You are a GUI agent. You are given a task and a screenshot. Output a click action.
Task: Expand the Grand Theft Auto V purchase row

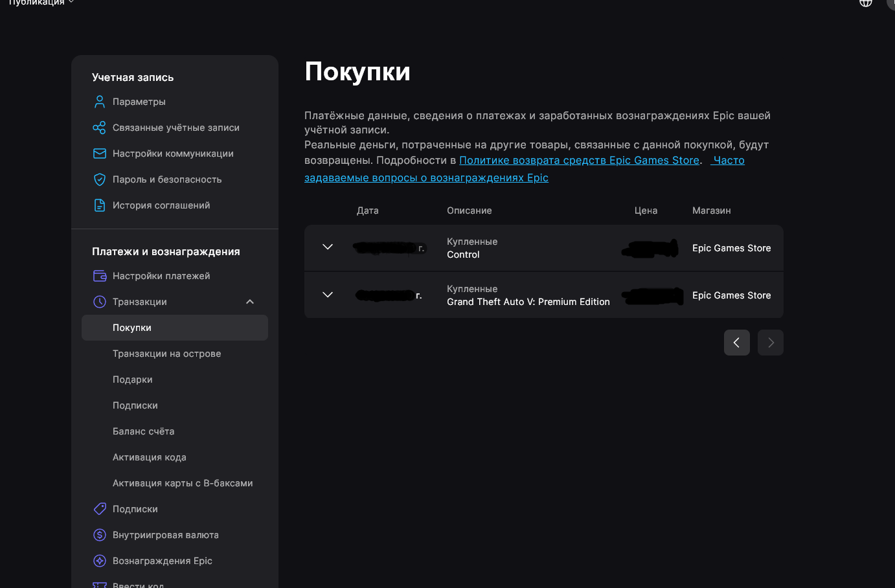[328, 295]
